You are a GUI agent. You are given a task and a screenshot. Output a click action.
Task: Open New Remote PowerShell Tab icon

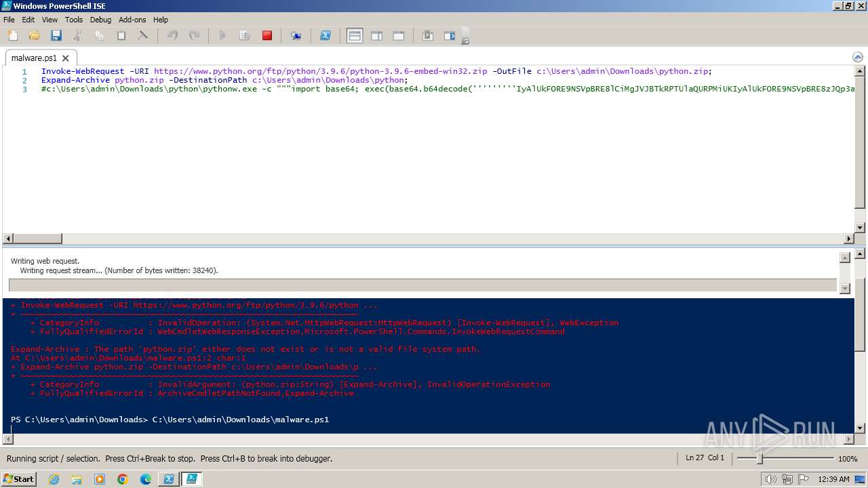296,36
